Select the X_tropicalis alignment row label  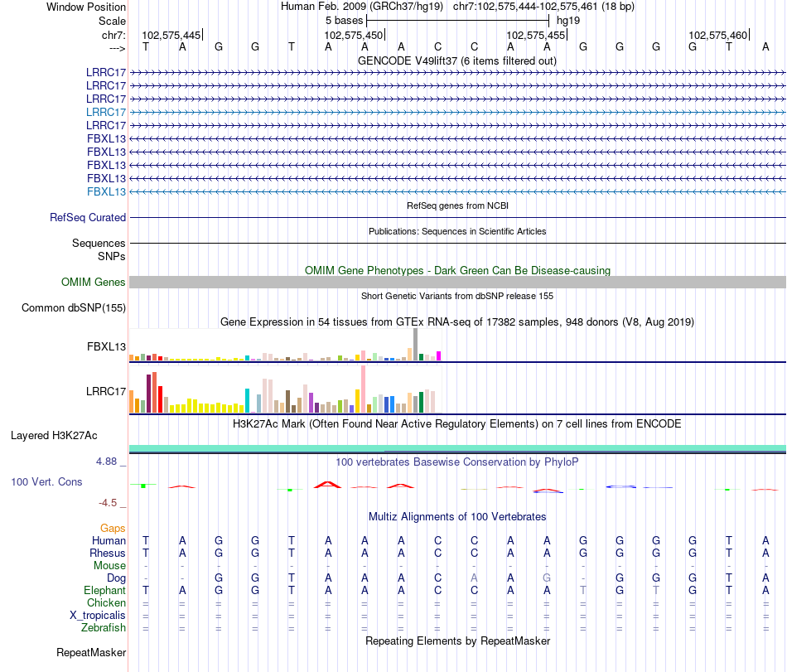pos(98,616)
